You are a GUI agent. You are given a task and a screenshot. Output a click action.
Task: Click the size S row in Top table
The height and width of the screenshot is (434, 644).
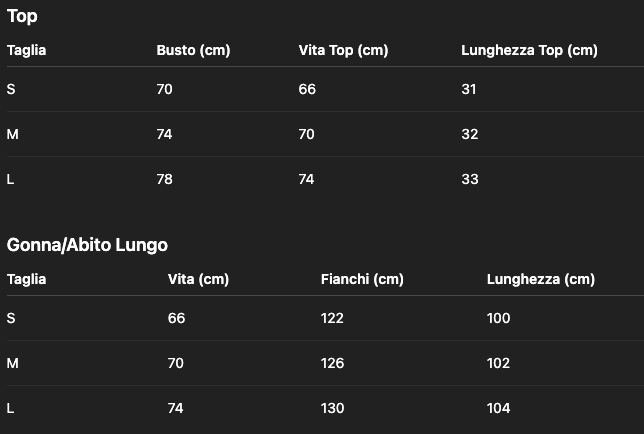(11, 89)
